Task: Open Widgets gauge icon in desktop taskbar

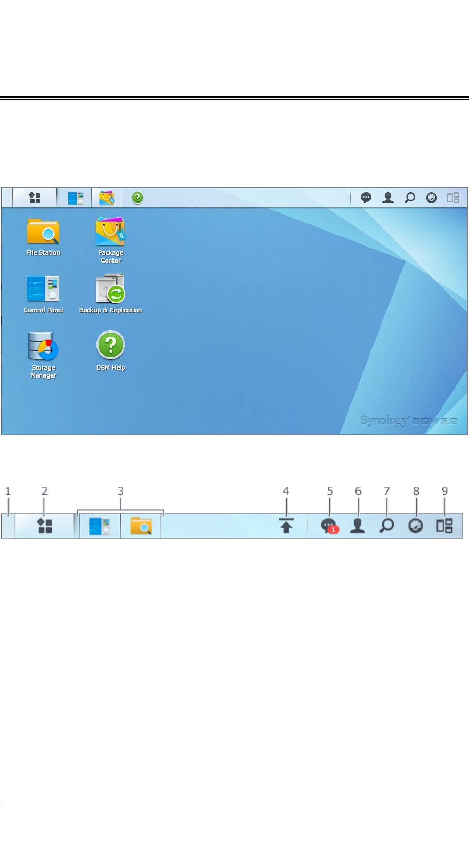Action: [432, 198]
